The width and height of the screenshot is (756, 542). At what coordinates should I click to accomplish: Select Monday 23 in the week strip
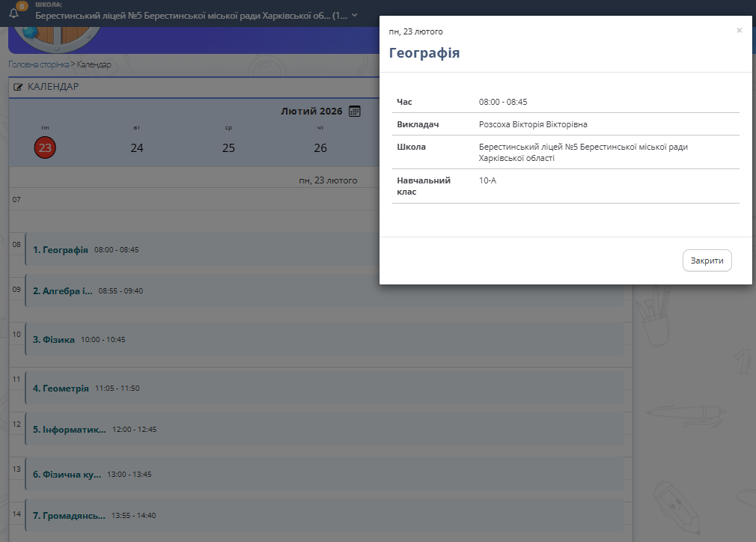point(45,147)
